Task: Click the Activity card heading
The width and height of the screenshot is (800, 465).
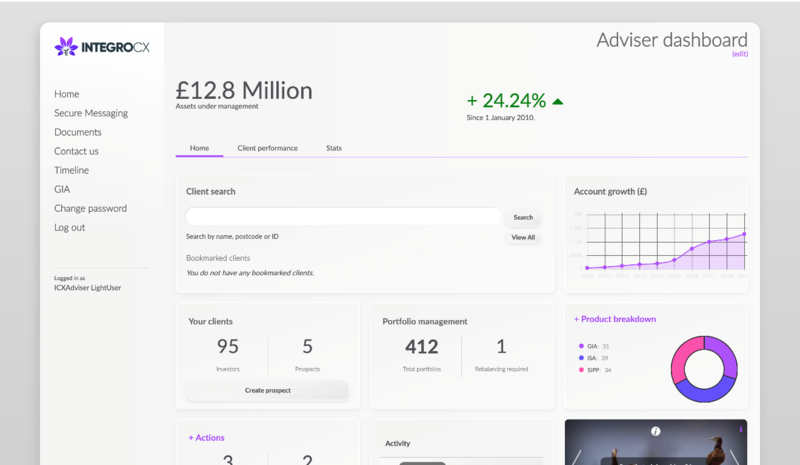Action: [397, 444]
